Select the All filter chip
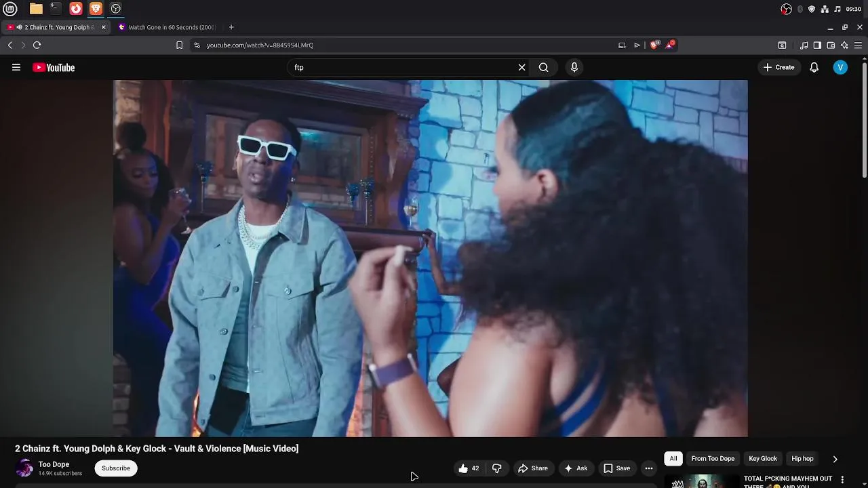868x488 pixels. click(x=673, y=459)
